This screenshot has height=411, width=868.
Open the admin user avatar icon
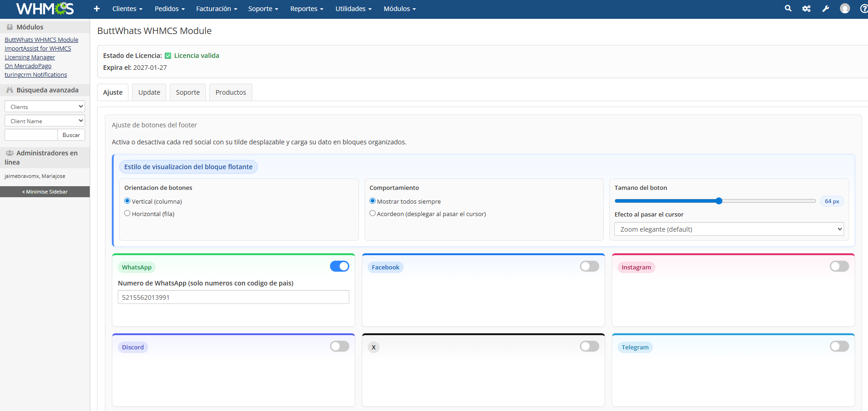845,9
